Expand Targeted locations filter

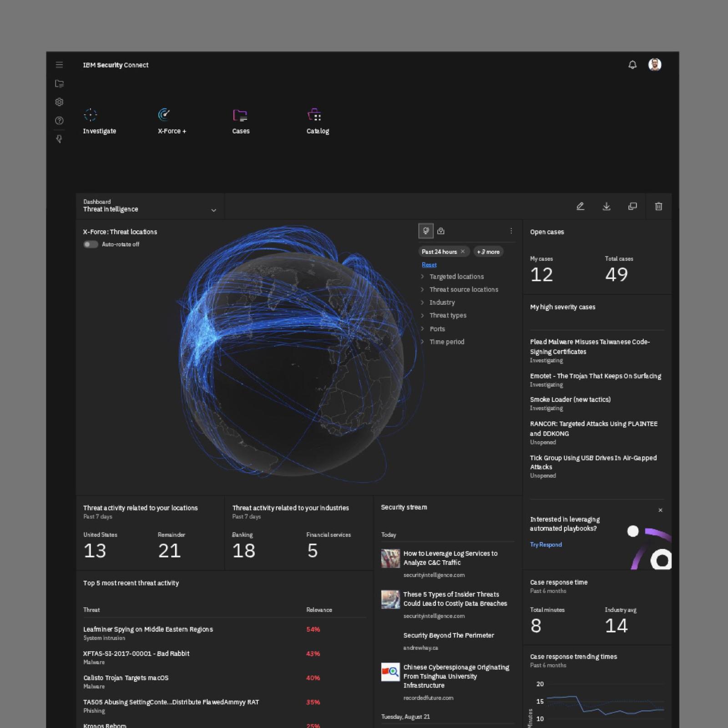click(x=453, y=277)
